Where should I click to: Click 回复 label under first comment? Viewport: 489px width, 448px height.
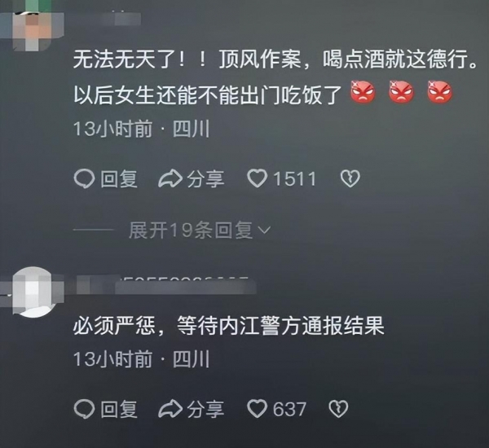pyautogui.click(x=119, y=179)
